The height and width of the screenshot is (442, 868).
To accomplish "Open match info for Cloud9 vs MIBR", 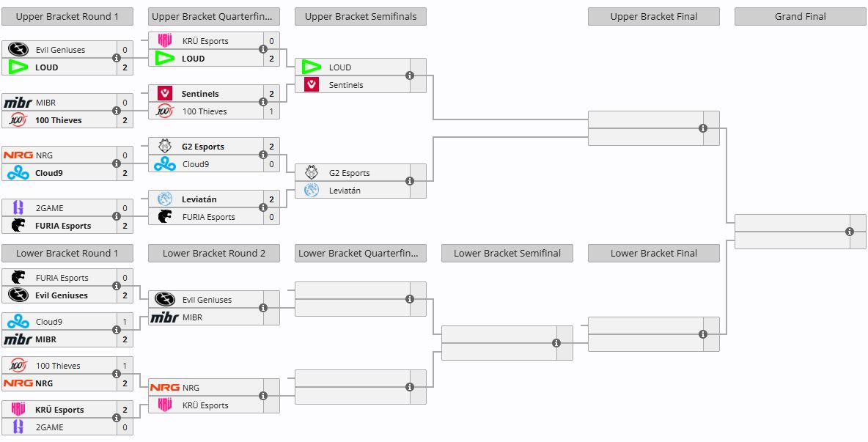I will [117, 331].
